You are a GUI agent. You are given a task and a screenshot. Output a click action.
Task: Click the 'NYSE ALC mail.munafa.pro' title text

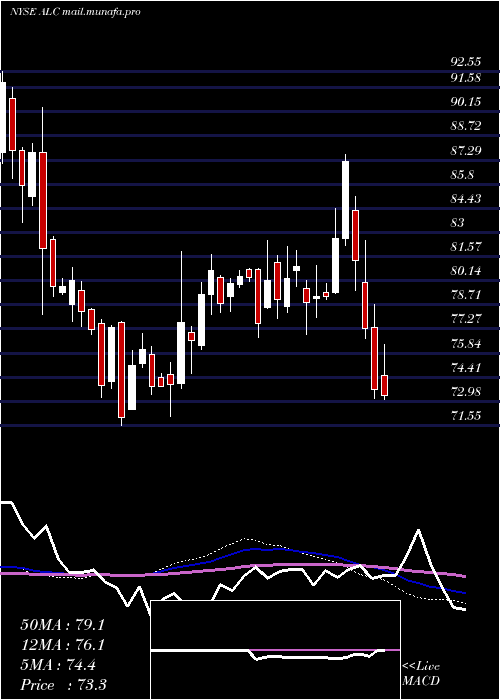[x=75, y=12]
